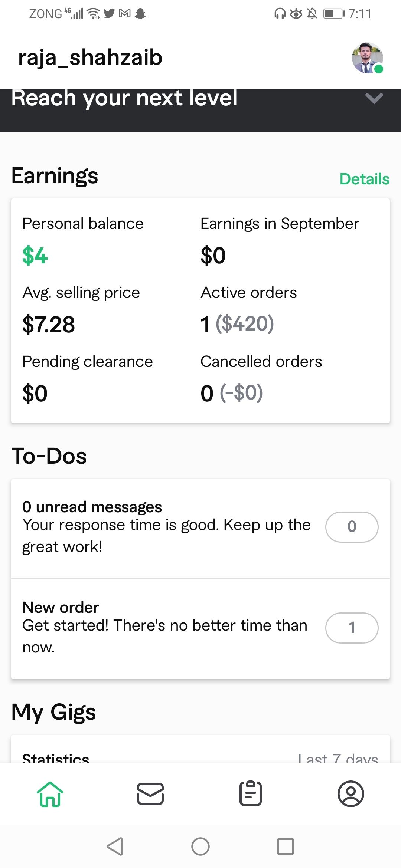Image resolution: width=401 pixels, height=868 pixels.
Task: Tap the raja_shahzaib username header
Action: [90, 58]
